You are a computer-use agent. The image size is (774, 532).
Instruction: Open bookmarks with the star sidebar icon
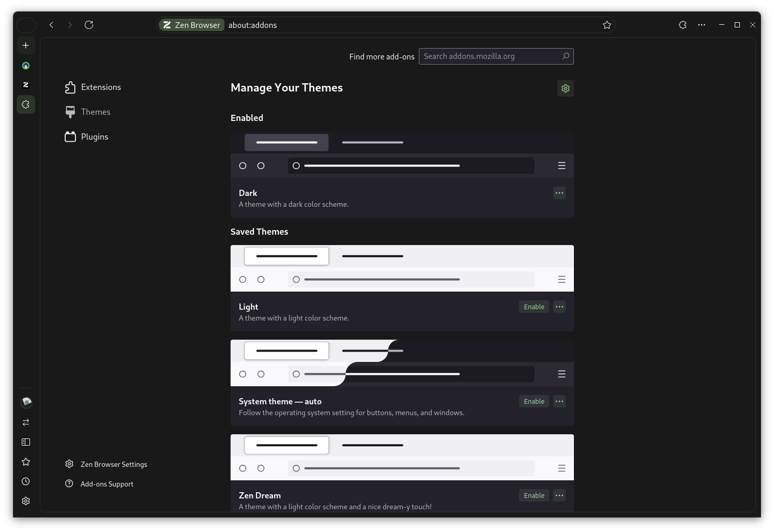click(x=26, y=462)
